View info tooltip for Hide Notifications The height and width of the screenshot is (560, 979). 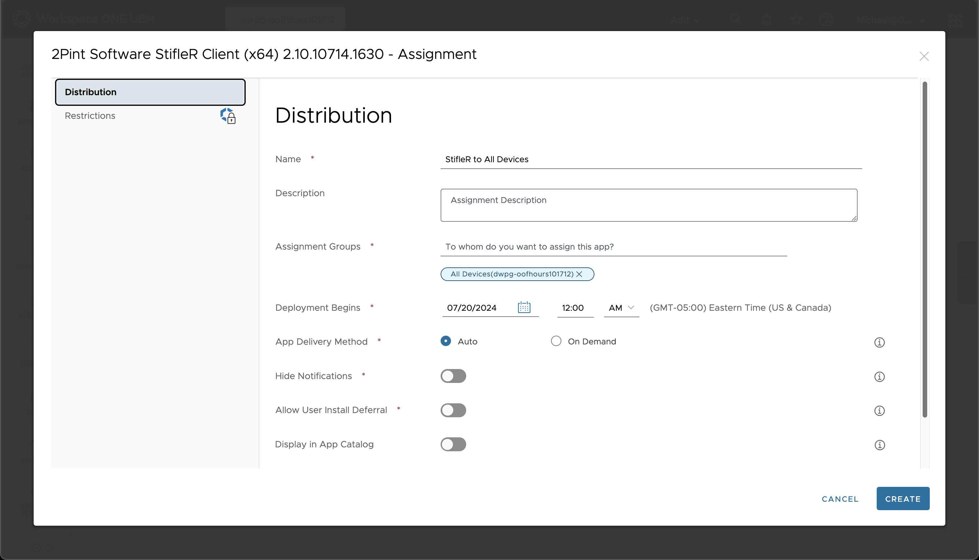click(879, 376)
